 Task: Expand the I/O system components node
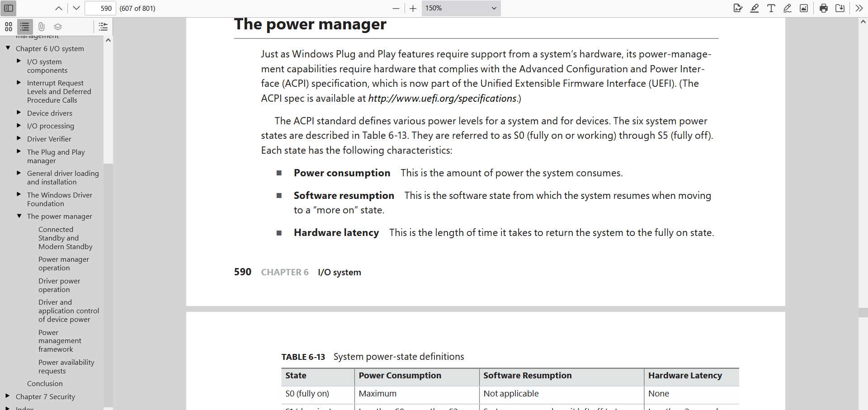point(19,61)
